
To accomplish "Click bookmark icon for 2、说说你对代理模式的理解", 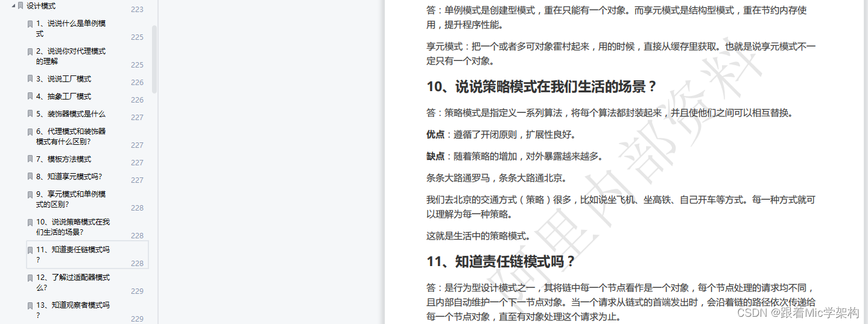I will coord(30,52).
